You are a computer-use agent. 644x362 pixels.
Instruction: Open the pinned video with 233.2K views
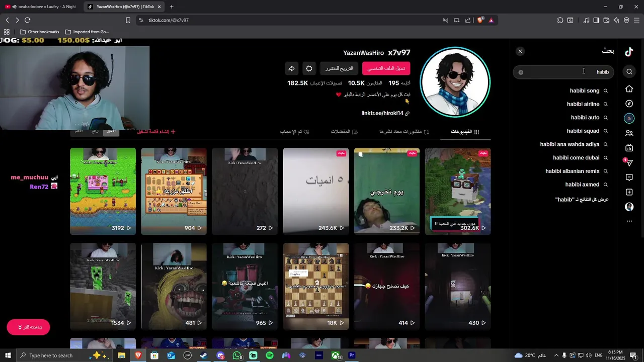(x=386, y=191)
